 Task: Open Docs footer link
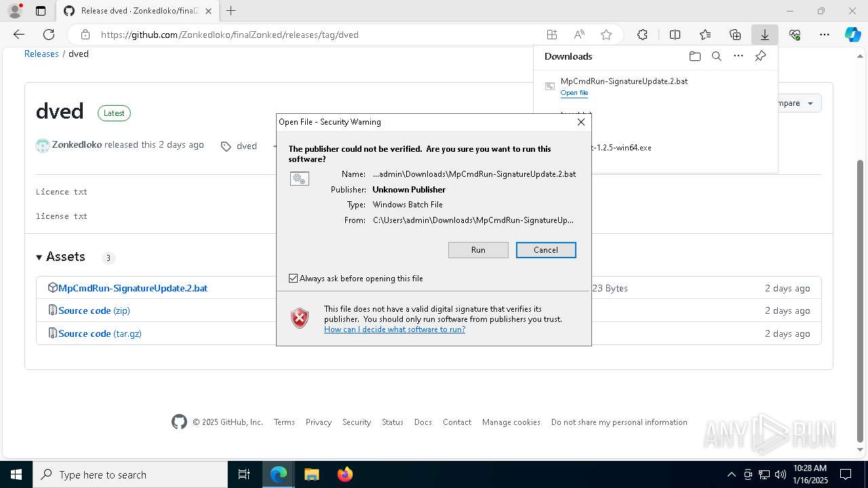point(423,422)
